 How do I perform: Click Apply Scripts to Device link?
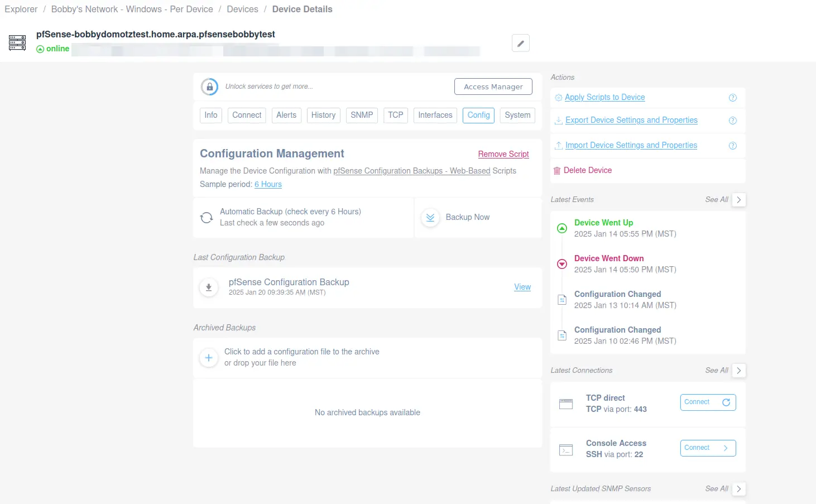pyautogui.click(x=605, y=97)
